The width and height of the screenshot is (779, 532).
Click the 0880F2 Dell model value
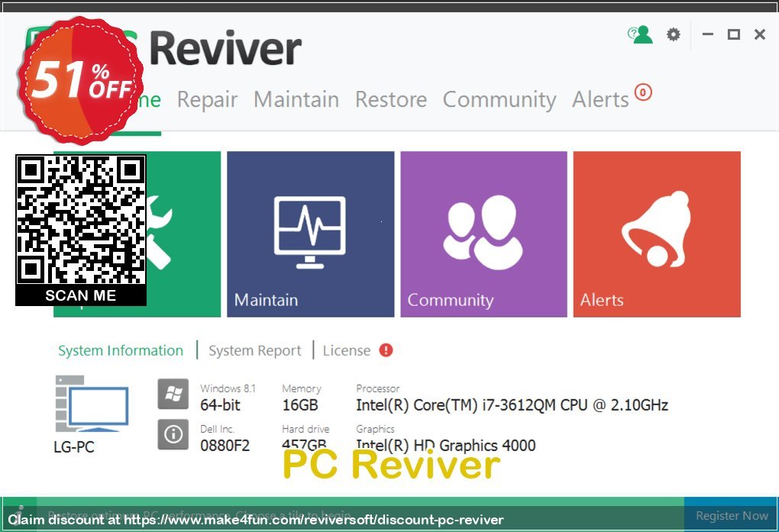pyautogui.click(x=225, y=445)
